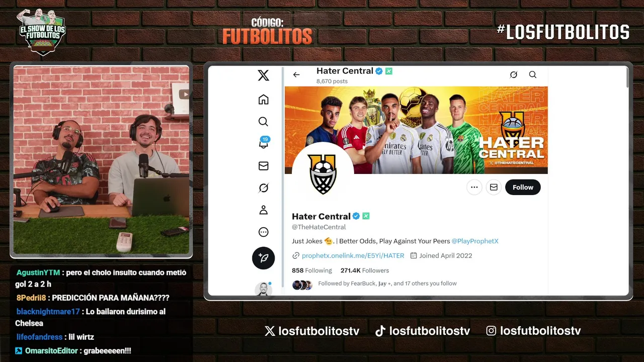Click OmarsitoEditor's chat message
The height and width of the screenshot is (362, 644).
click(x=73, y=350)
